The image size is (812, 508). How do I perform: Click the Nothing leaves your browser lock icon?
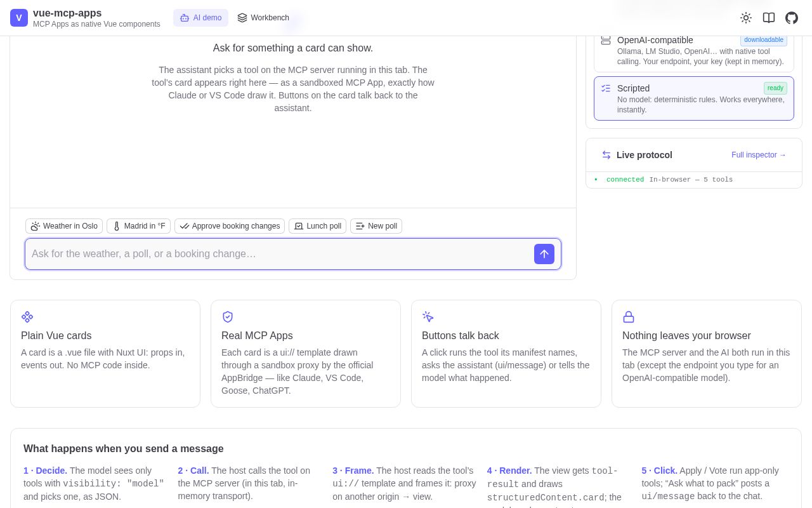coord(629,317)
